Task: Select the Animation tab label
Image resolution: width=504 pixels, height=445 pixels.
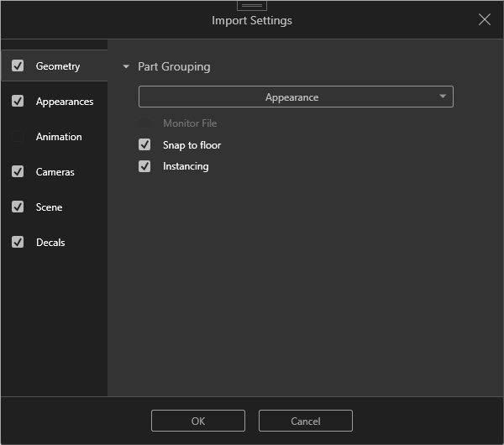Action: coord(59,137)
